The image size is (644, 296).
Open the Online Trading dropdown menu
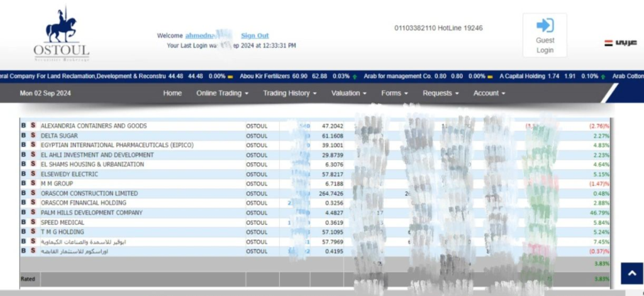(222, 93)
